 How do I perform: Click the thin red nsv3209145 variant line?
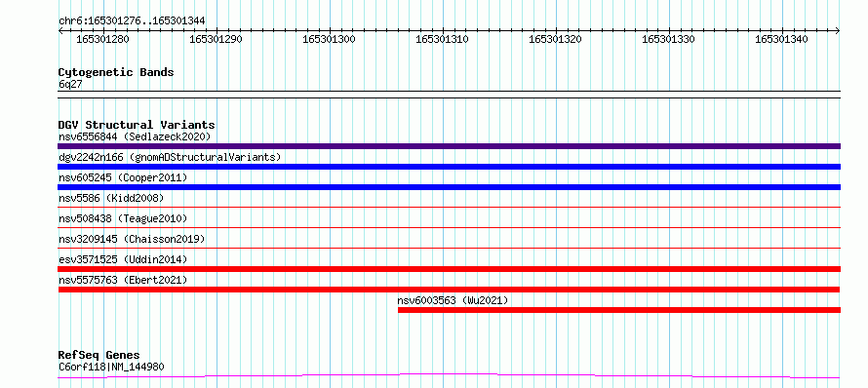coord(449,248)
